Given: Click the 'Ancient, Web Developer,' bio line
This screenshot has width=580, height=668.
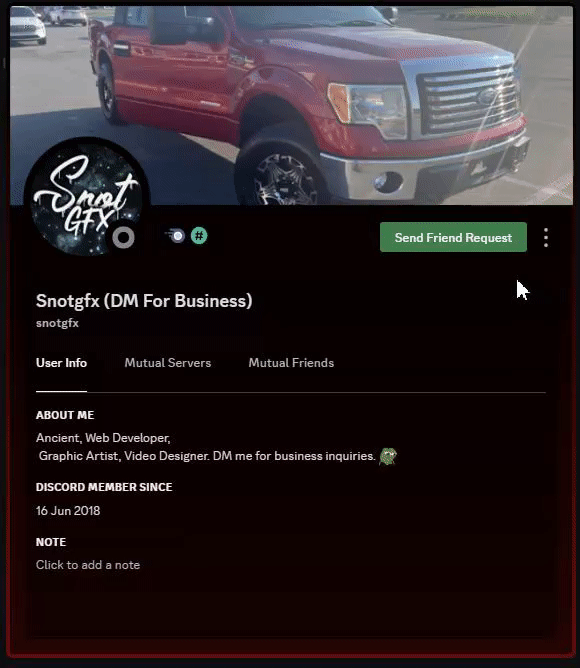Looking at the screenshot, I should (x=103, y=438).
